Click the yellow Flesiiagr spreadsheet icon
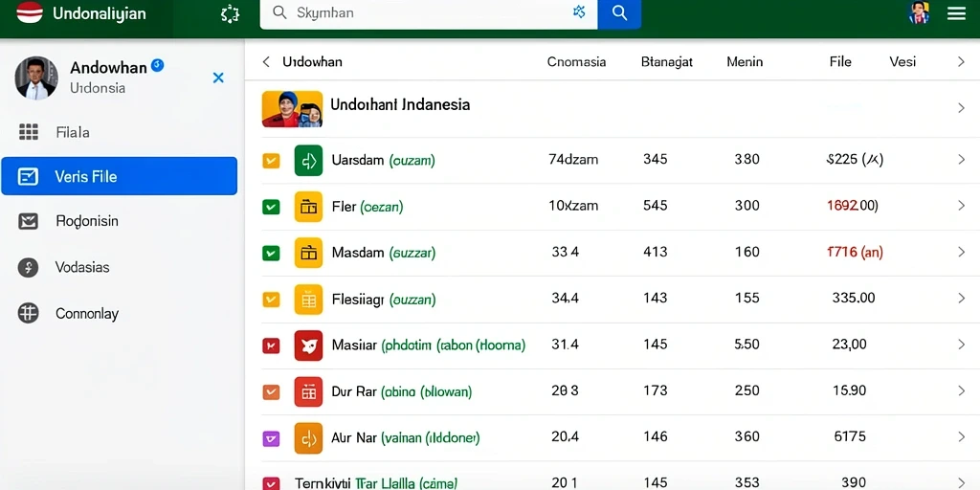This screenshot has width=980, height=490. click(x=309, y=300)
